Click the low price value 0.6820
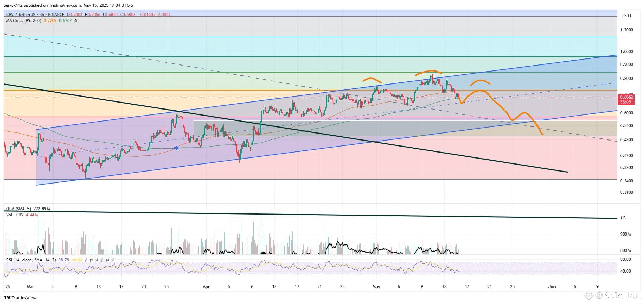Image resolution: width=644 pixels, height=304 pixels. [x=111, y=15]
